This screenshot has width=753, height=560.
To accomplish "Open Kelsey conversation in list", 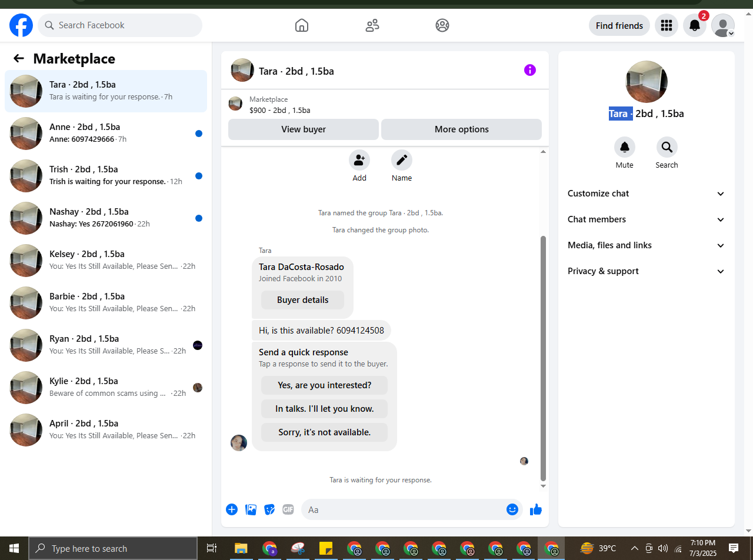I will point(106,261).
